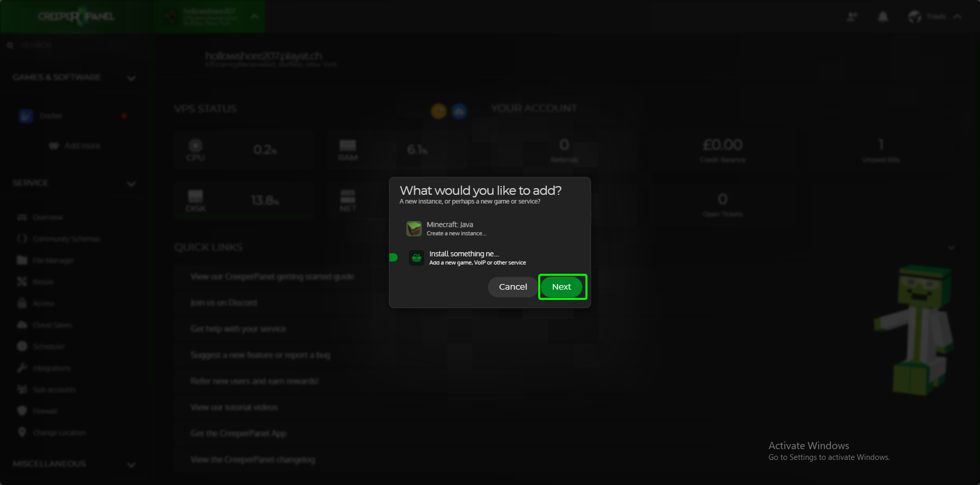Click the chevron right of Quick Links
The image size is (980, 485).
pyautogui.click(x=951, y=248)
